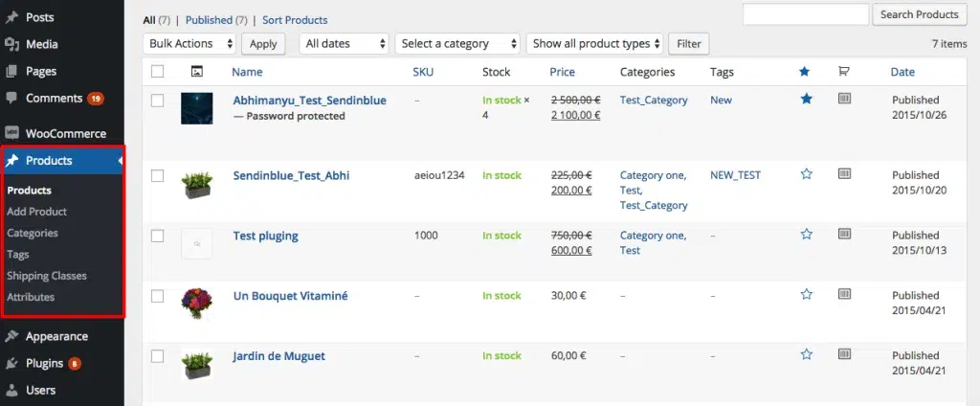Click the featured star for Abhimanyu_Test_Sendinblue

tap(806, 99)
